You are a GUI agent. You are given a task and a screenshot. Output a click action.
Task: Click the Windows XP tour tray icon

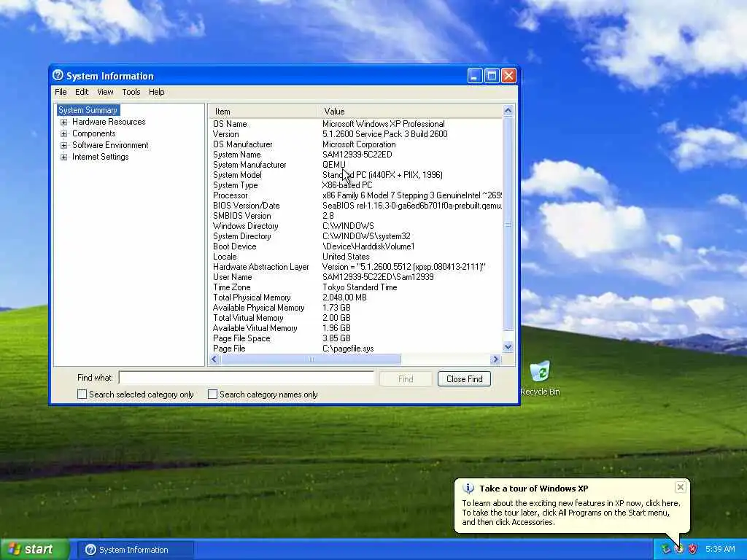pyautogui.click(x=679, y=549)
